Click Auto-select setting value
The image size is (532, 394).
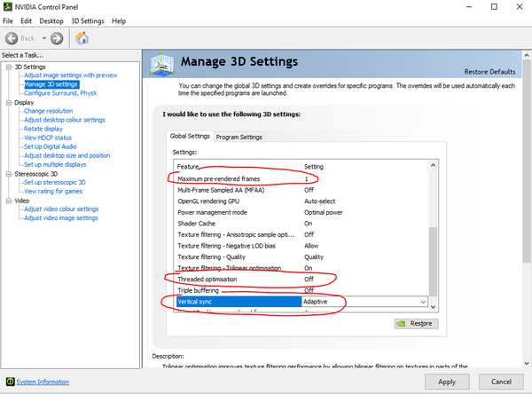pos(319,201)
